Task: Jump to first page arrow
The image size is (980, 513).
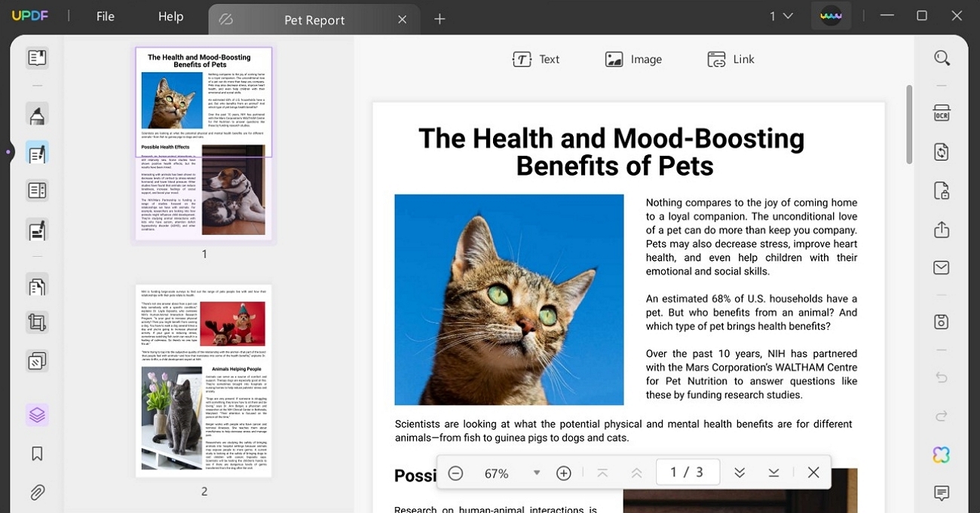Action: point(602,473)
